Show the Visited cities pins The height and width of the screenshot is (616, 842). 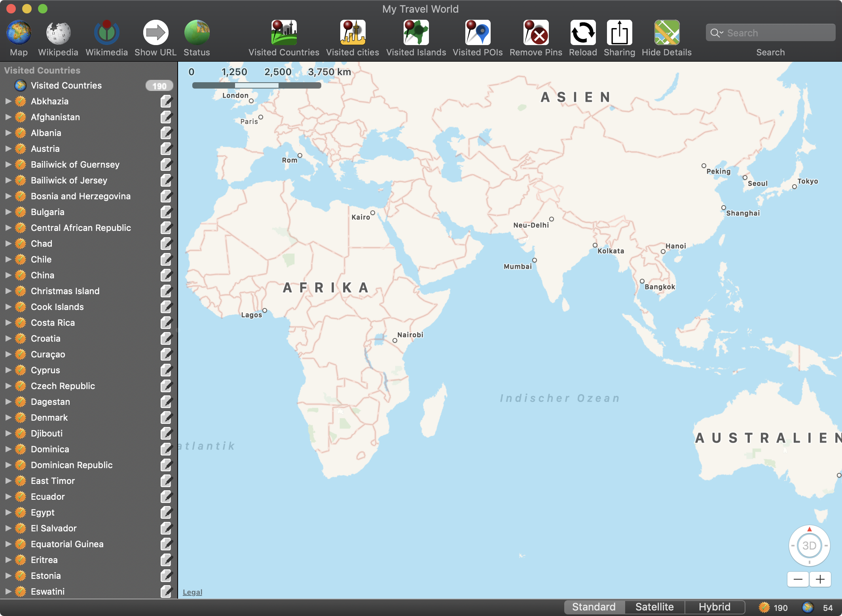pos(353,33)
